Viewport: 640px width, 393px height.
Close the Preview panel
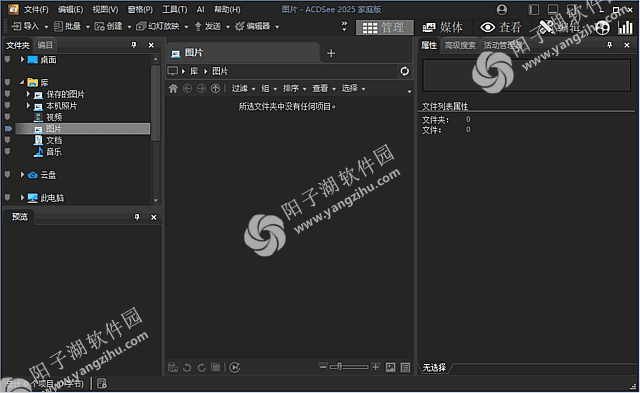[154, 217]
